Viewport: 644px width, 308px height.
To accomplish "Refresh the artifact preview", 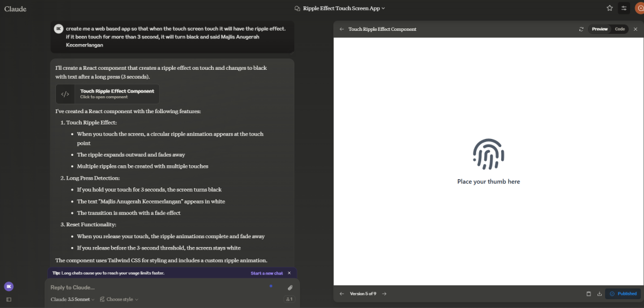I will tap(581, 29).
